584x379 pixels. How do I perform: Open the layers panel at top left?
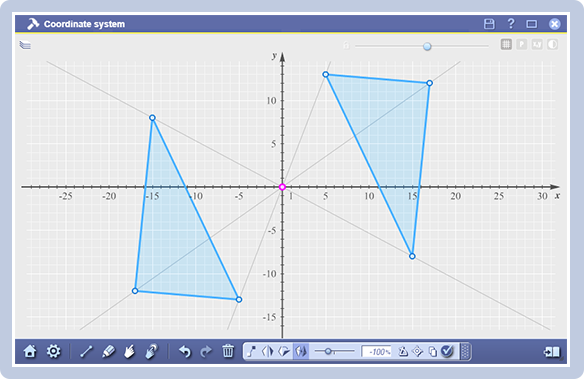pos(25,45)
